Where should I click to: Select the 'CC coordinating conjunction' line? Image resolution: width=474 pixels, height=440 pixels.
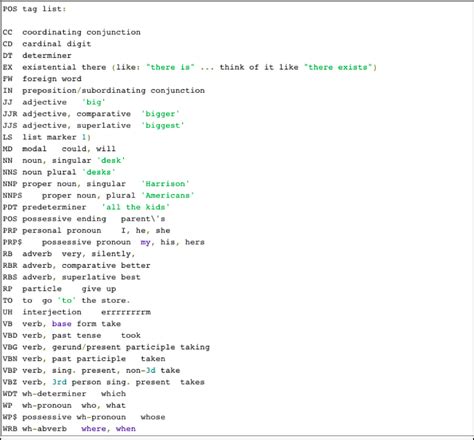[x=72, y=32]
